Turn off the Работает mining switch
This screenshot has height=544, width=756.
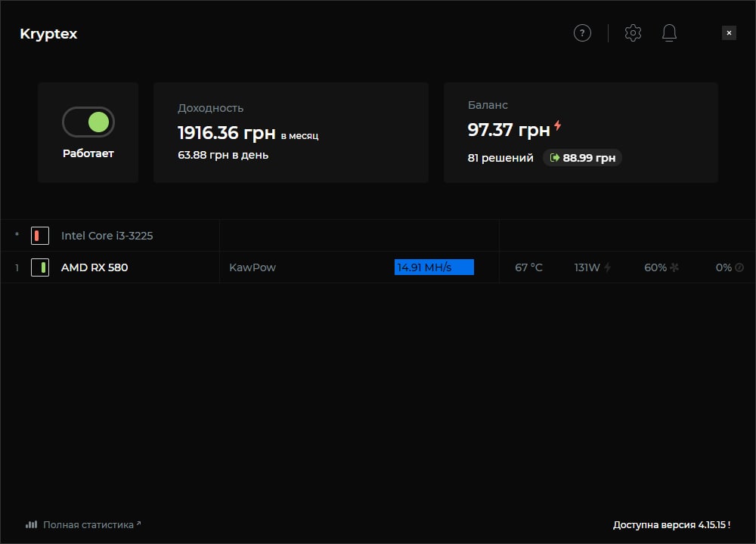(x=88, y=122)
